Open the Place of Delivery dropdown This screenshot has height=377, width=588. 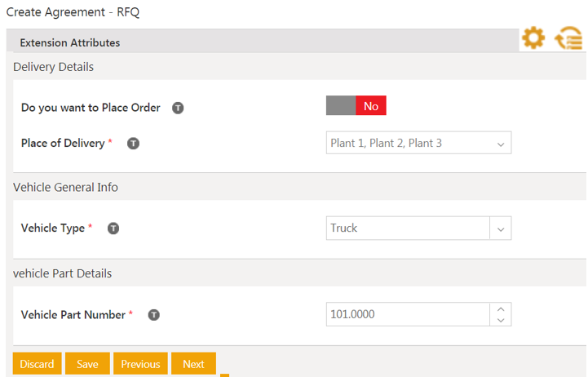tap(418, 144)
